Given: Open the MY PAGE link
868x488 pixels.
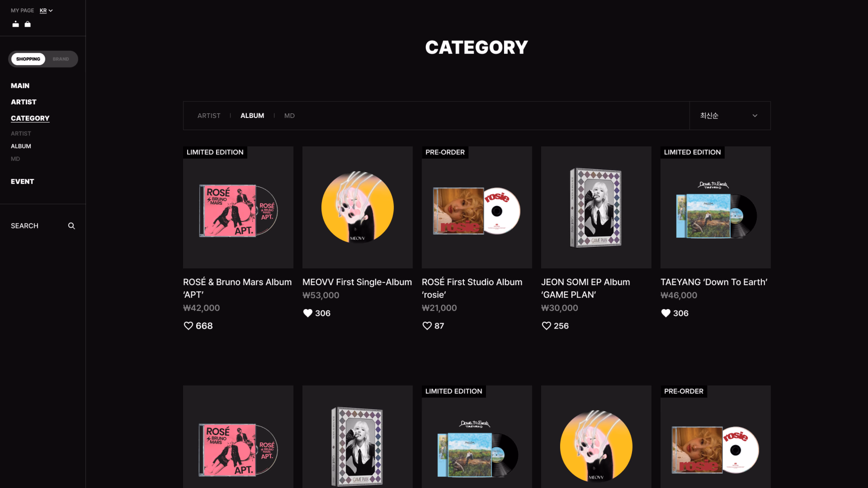Looking at the screenshot, I should [x=22, y=11].
